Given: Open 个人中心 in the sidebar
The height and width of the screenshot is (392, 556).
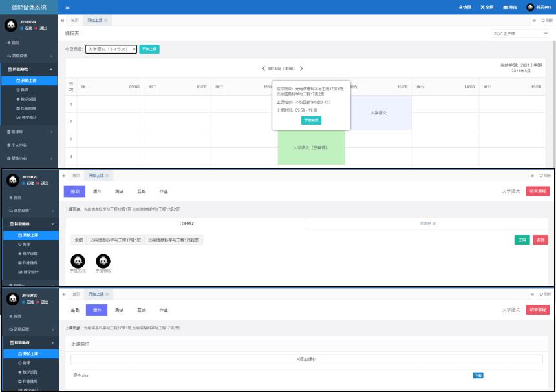Looking at the screenshot, I should [18, 145].
